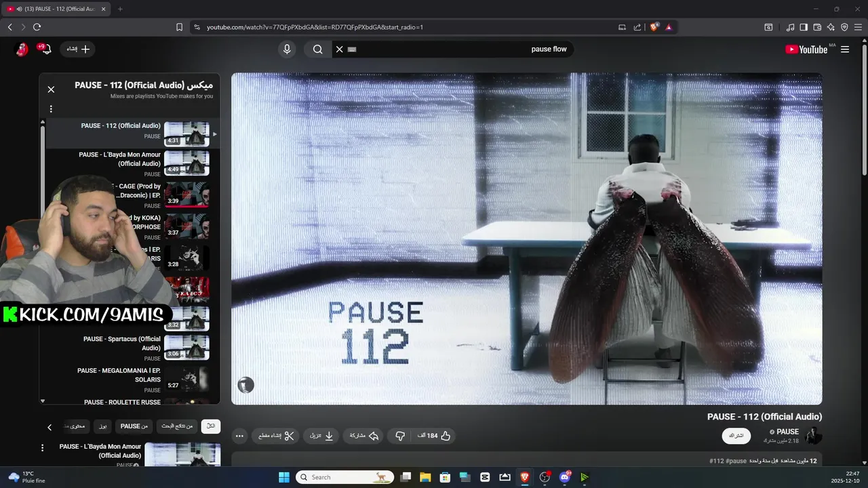868x488 pixels.
Task: Open the weather widget showing 13°C
Action: click(x=26, y=477)
